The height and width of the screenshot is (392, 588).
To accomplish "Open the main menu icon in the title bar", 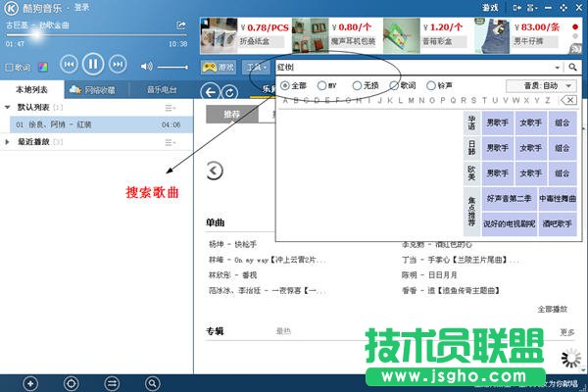I will click(532, 8).
